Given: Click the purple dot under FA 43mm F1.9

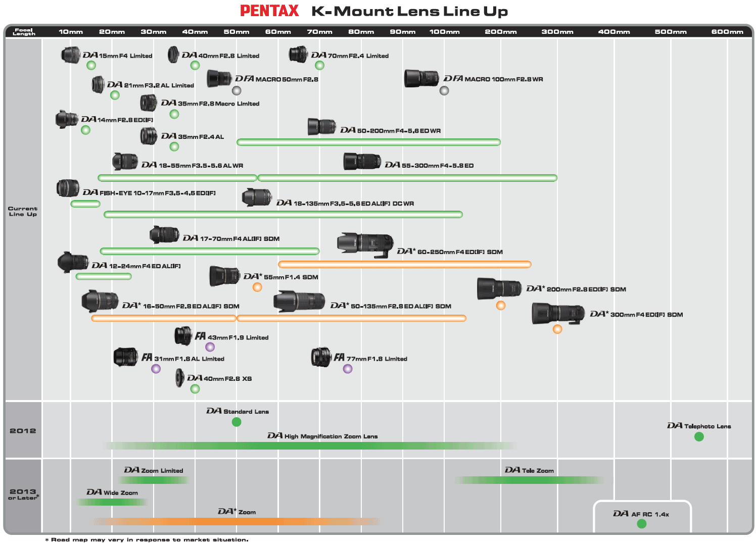Looking at the screenshot, I should tap(210, 347).
